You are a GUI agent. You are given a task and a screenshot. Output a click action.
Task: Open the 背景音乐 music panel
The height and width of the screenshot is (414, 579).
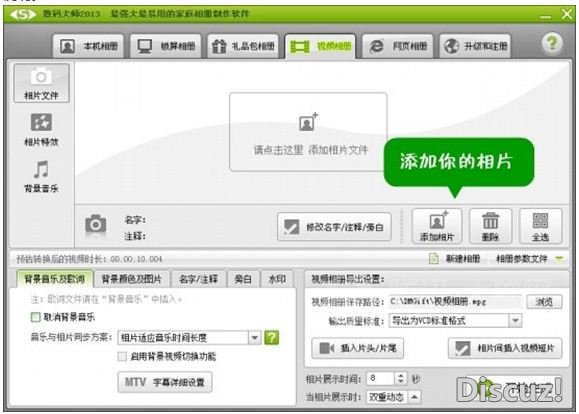pos(41,177)
